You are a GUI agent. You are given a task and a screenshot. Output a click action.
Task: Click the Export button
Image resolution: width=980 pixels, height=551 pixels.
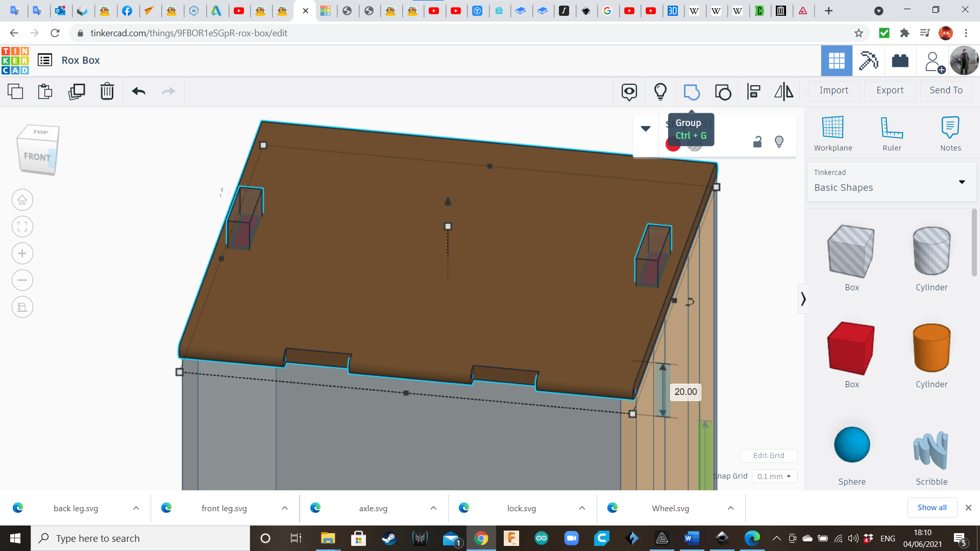click(889, 89)
